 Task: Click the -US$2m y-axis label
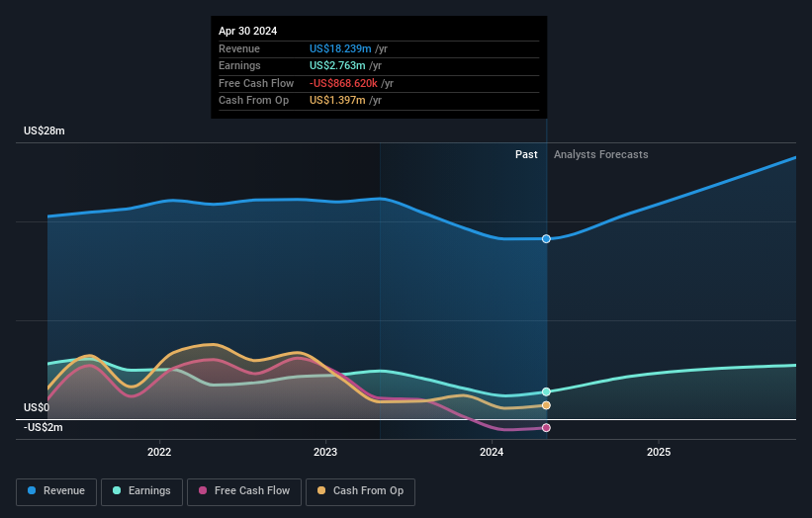[x=43, y=427]
